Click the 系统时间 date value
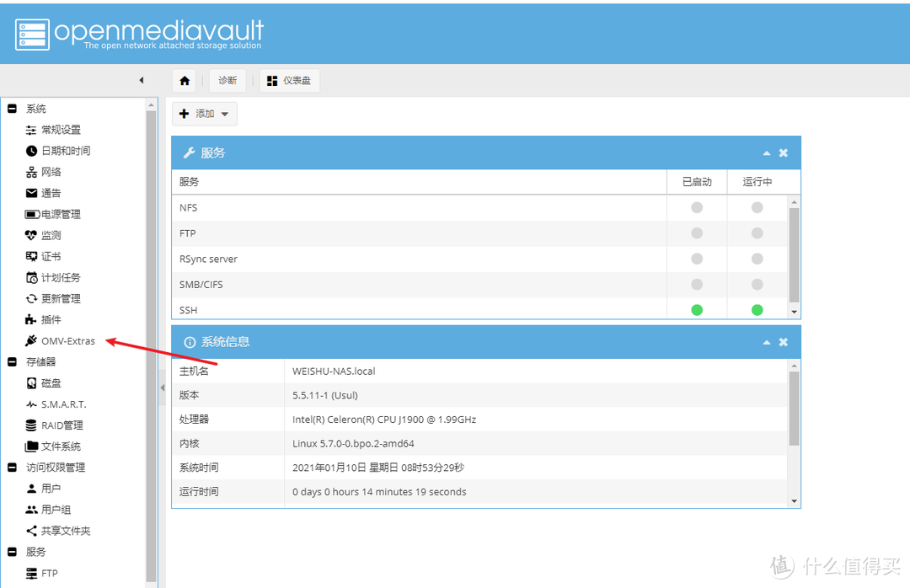The width and height of the screenshot is (910, 588). click(x=378, y=468)
